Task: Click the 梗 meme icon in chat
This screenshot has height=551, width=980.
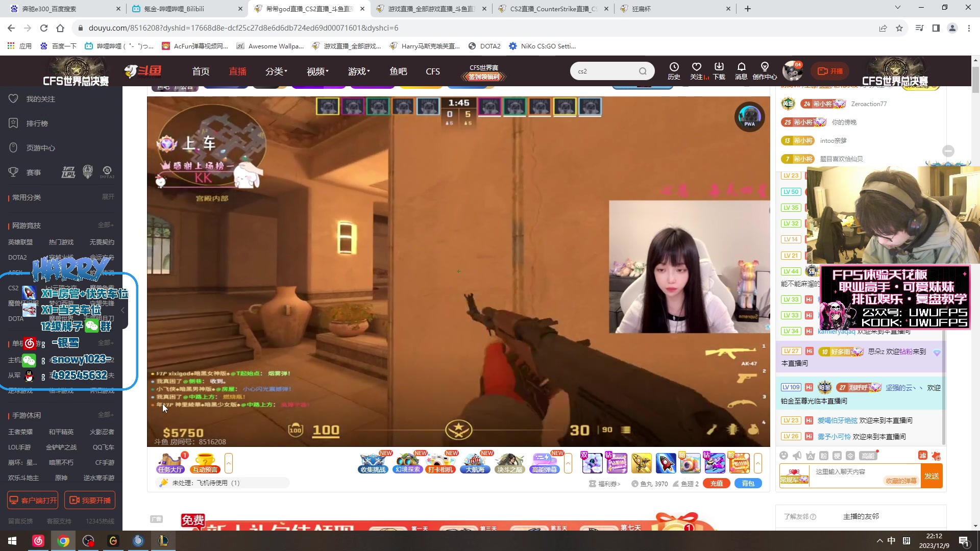Action: coord(837,456)
